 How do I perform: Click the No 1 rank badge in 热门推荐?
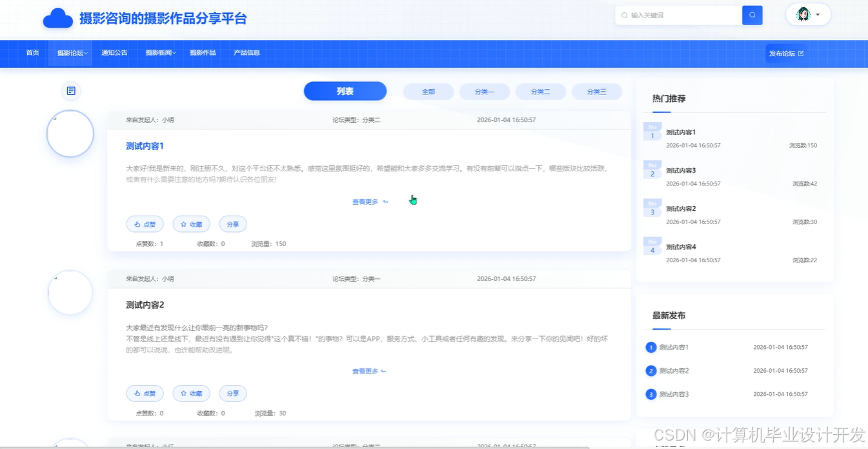pyautogui.click(x=652, y=132)
